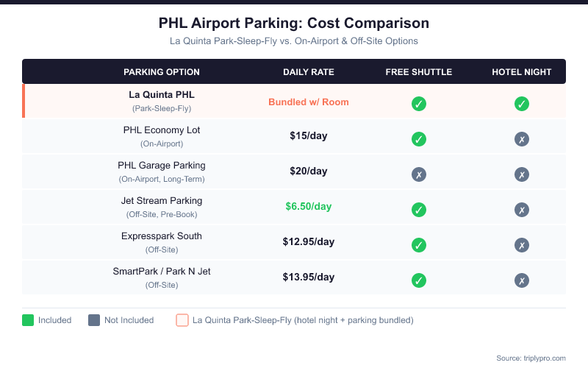Click the Hotel Night column header
Viewport: 588px width, 368px height.
tap(522, 72)
